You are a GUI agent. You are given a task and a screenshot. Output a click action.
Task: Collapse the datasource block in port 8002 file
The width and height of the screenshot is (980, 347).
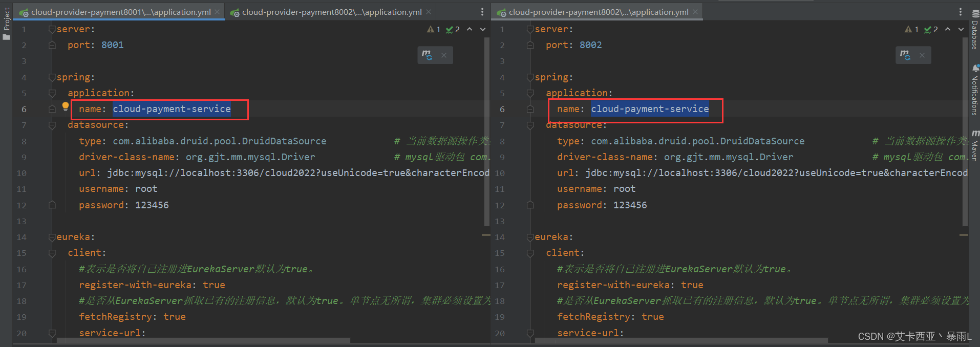click(530, 125)
